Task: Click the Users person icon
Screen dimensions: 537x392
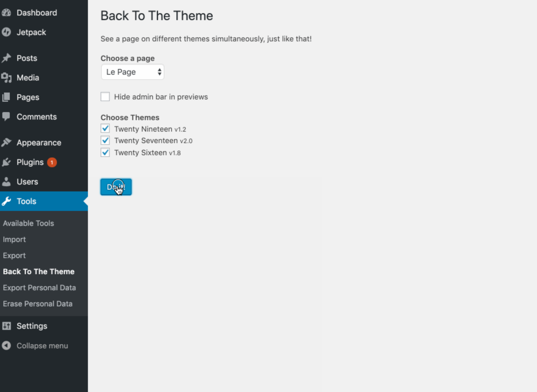Action: click(x=6, y=182)
